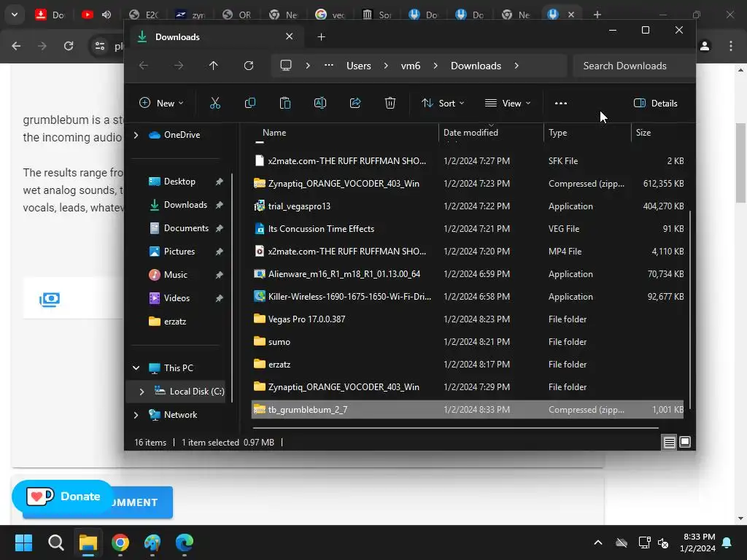Open Chrome profile avatar icon
Screen dimensions: 747x560
705,46
